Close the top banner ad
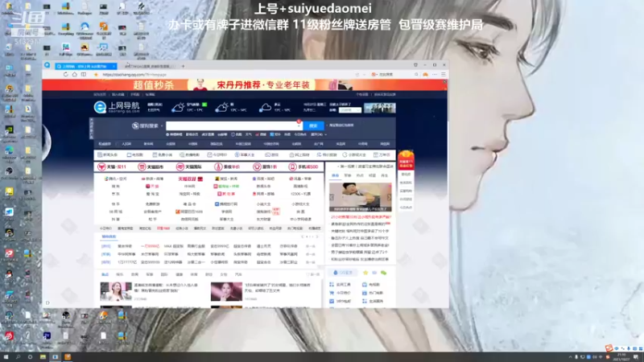Image resolution: width=644 pixels, height=362 pixels. 445,82
